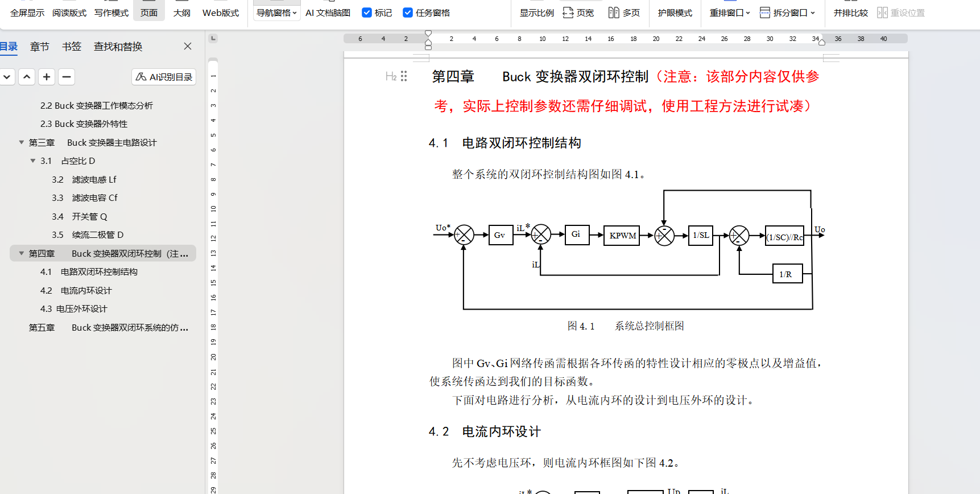The image size is (980, 494).
Task: Click the KPWM block in the diagram
Action: pyautogui.click(x=622, y=235)
